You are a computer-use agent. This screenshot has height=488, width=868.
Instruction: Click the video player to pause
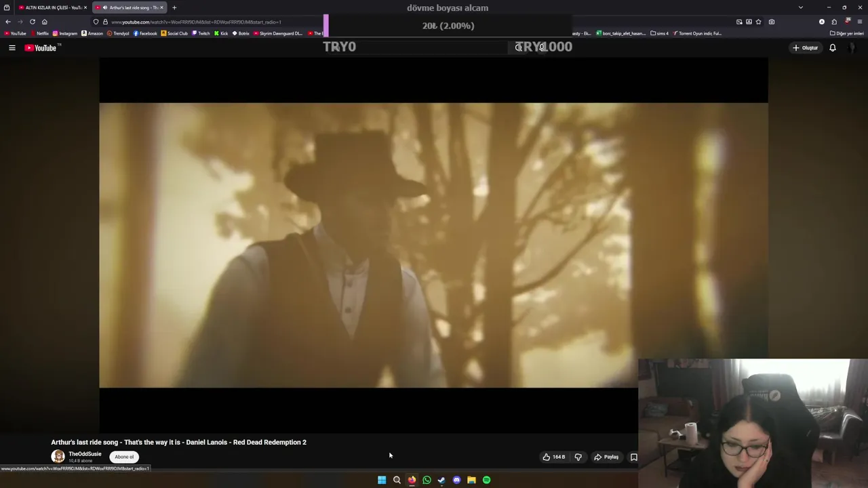coord(434,245)
